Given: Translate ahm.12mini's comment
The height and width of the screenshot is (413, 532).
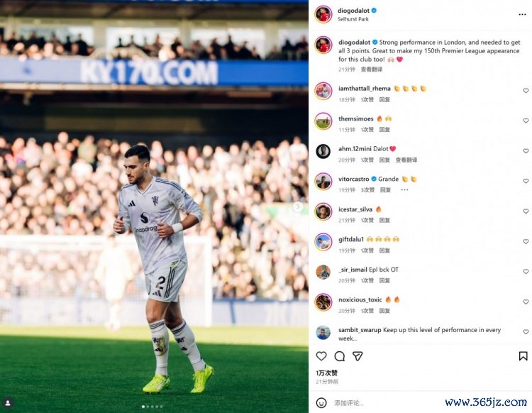Looking at the screenshot, I should coord(406,160).
